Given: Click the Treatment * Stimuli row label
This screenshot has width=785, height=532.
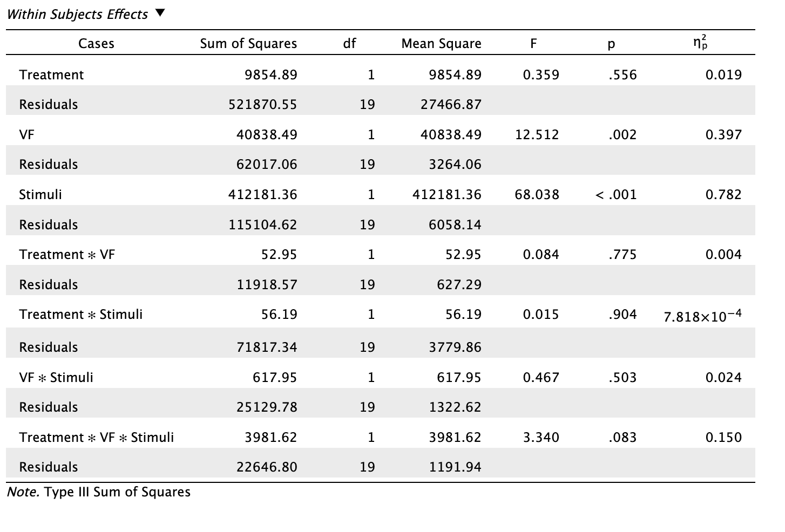Looking at the screenshot, I should (x=81, y=314).
